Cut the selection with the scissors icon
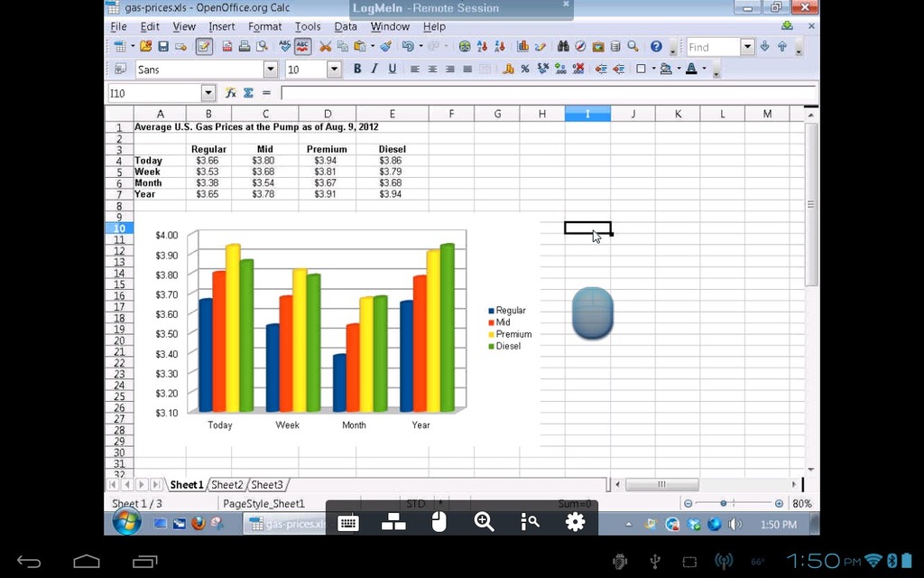This screenshot has width=924, height=578. pos(325,47)
